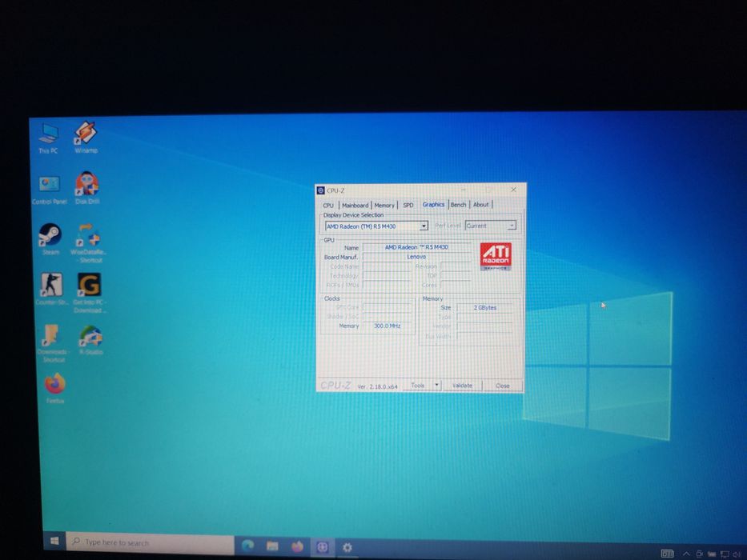Click the GPU Name field value
The image size is (747, 560).
pos(416,247)
